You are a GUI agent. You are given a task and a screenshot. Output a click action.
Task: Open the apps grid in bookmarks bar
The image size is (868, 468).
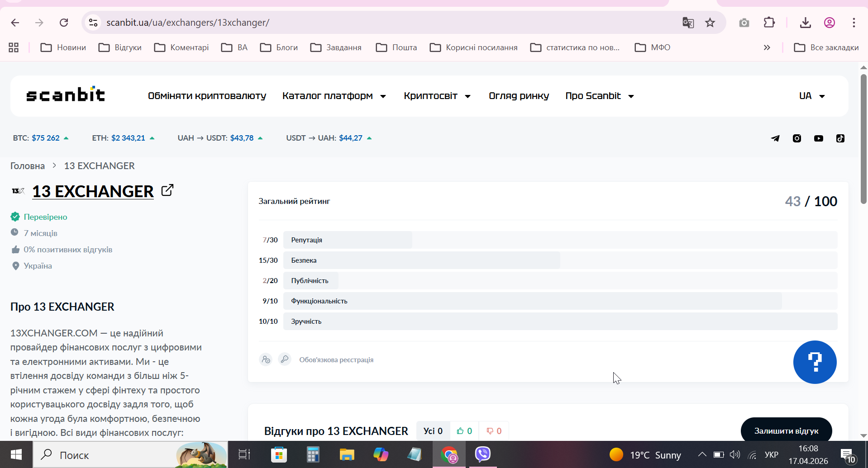tap(14, 47)
